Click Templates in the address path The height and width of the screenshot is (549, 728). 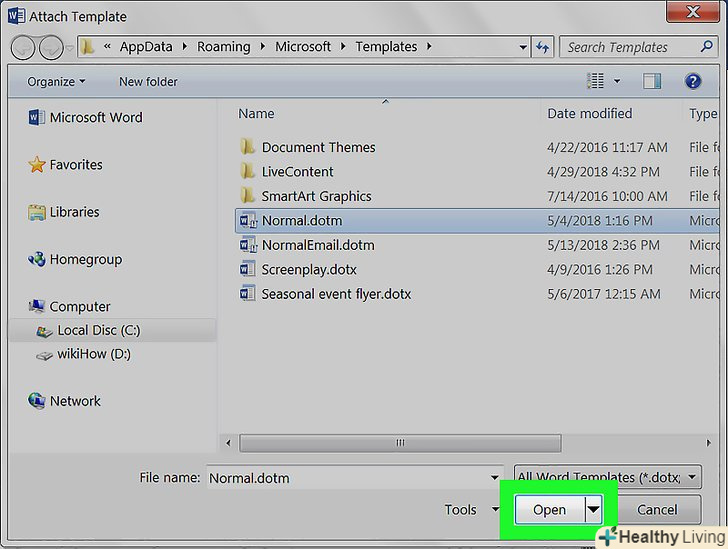point(386,46)
